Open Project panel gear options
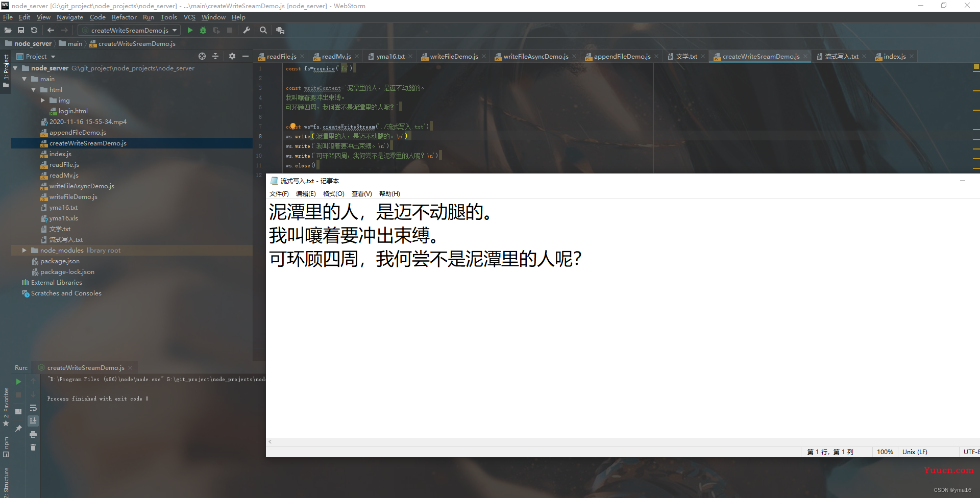 232,56
